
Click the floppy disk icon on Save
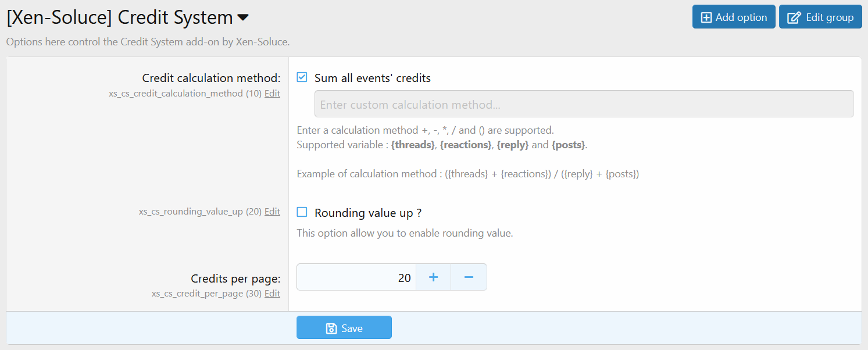pos(331,328)
